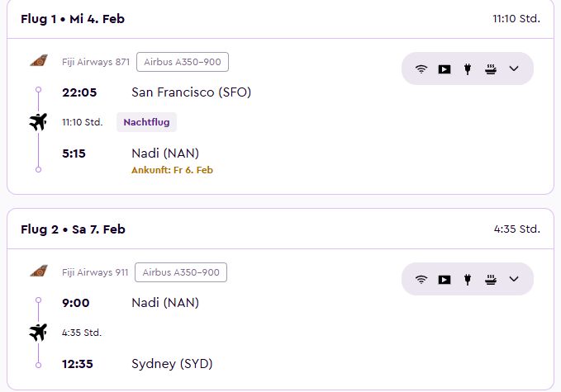Click the Ankunft: Fr 6. Feb notice
Viewport: 561px width, 392px height.
point(172,170)
